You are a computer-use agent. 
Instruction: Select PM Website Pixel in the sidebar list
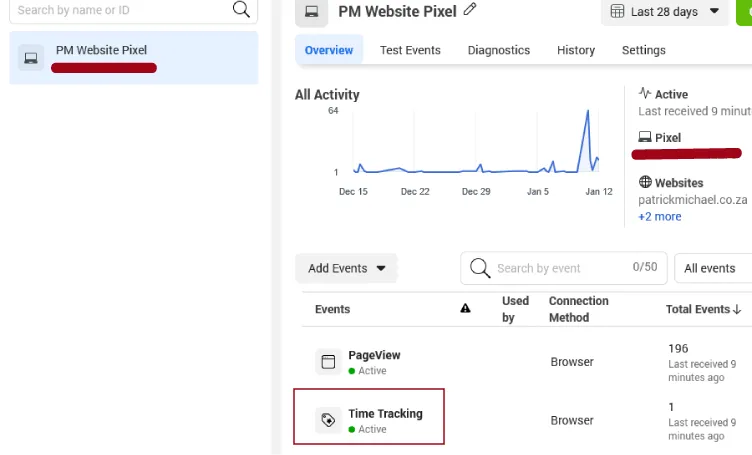pyautogui.click(x=134, y=58)
